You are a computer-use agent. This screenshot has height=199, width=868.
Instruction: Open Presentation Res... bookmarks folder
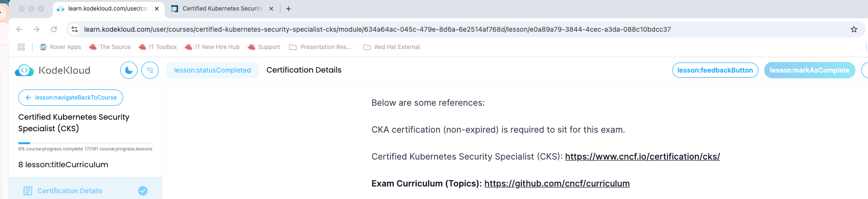(x=320, y=47)
